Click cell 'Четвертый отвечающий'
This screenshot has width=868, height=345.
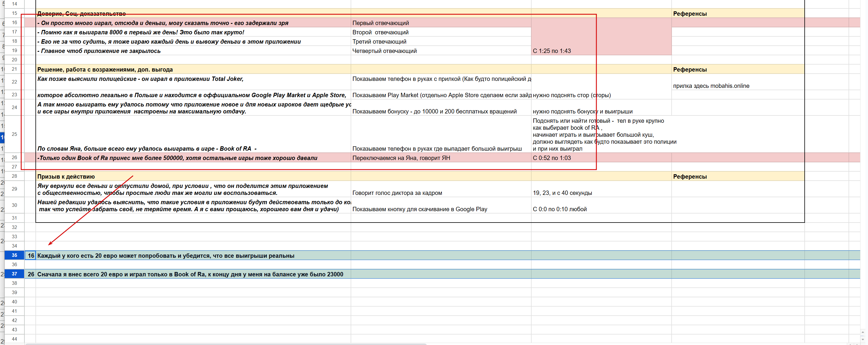click(x=441, y=51)
